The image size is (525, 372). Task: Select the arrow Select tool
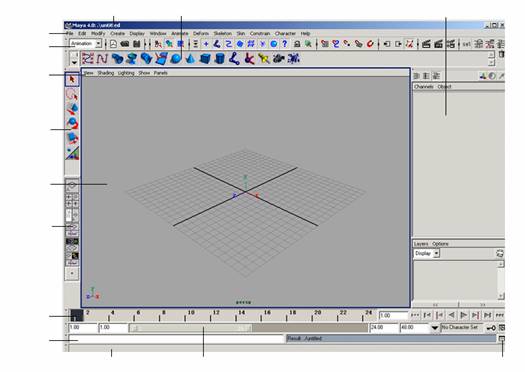[72, 80]
